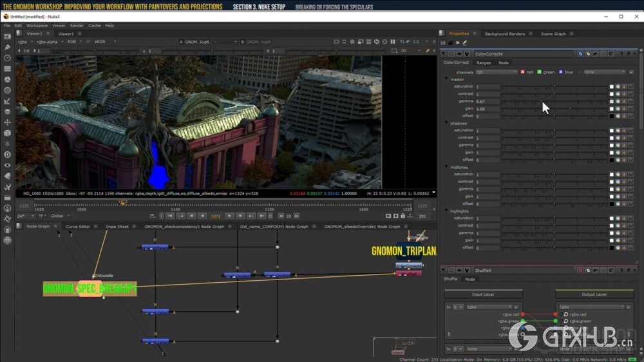
Task: Open the Workspace menu
Action: click(37, 26)
